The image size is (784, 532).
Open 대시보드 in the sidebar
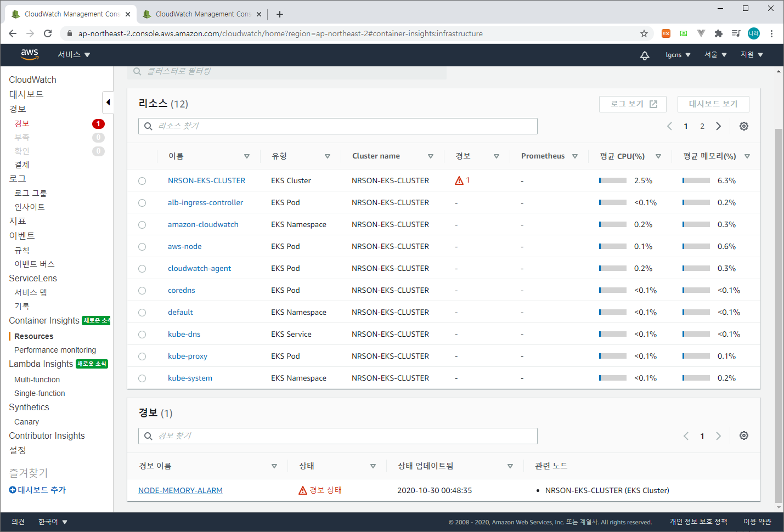(x=26, y=94)
